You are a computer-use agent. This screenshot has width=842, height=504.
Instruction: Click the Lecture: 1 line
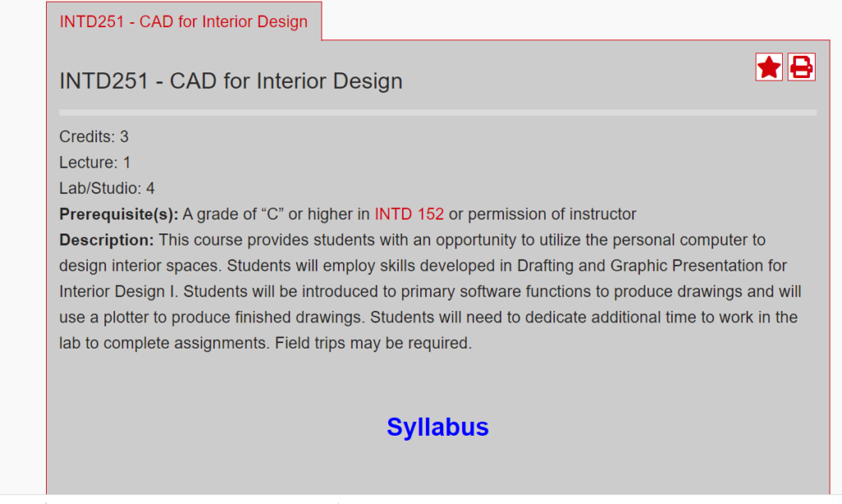tap(95, 163)
